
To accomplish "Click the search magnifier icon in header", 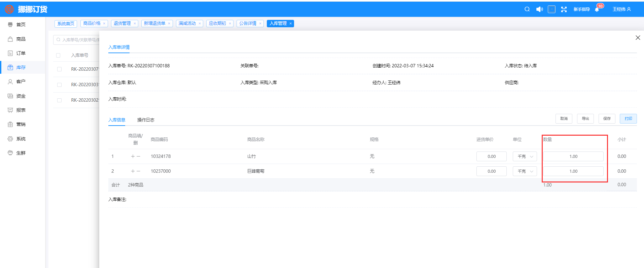I will point(527,9).
